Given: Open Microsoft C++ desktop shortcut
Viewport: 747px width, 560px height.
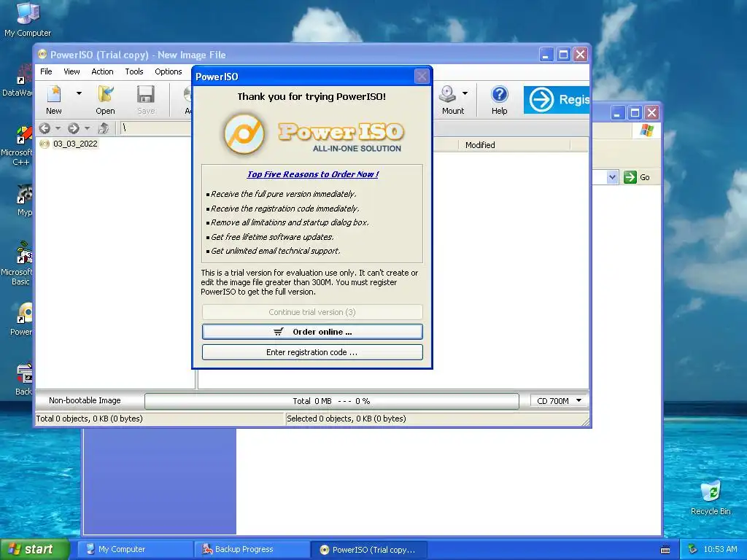Looking at the screenshot, I should 18,146.
